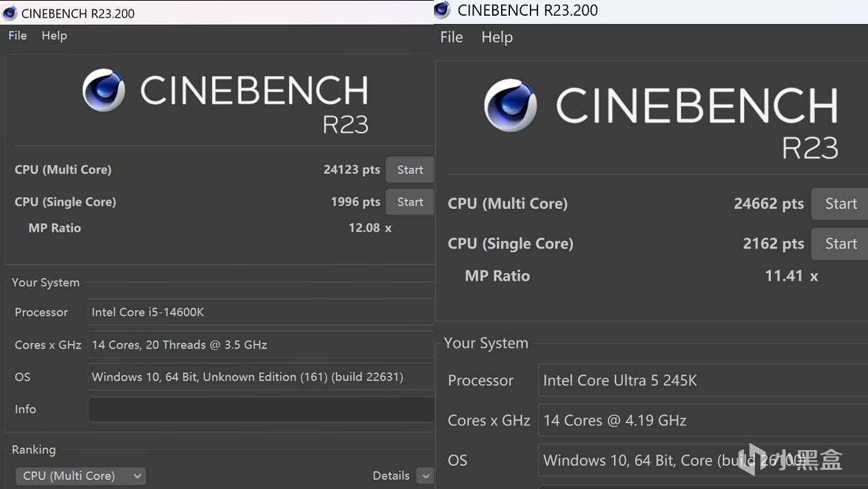The width and height of the screenshot is (868, 489).
Task: Click MP Ratio label in right window
Action: click(498, 276)
